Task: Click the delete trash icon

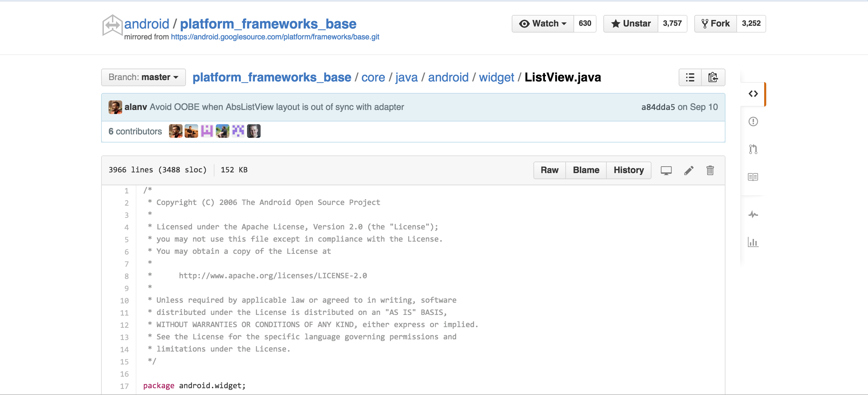Action: (711, 170)
